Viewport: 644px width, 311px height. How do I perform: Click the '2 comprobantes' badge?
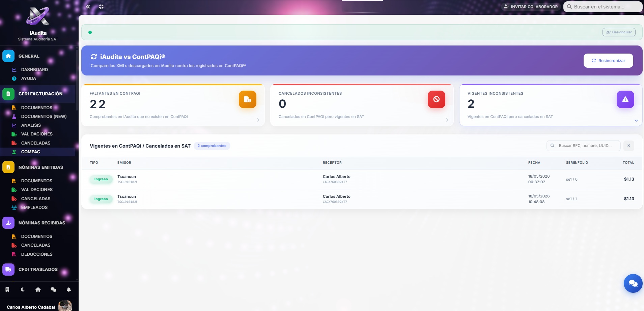(212, 146)
